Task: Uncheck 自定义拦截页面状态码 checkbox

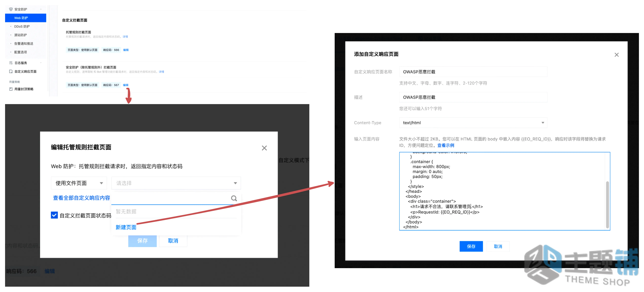Action: click(x=54, y=215)
